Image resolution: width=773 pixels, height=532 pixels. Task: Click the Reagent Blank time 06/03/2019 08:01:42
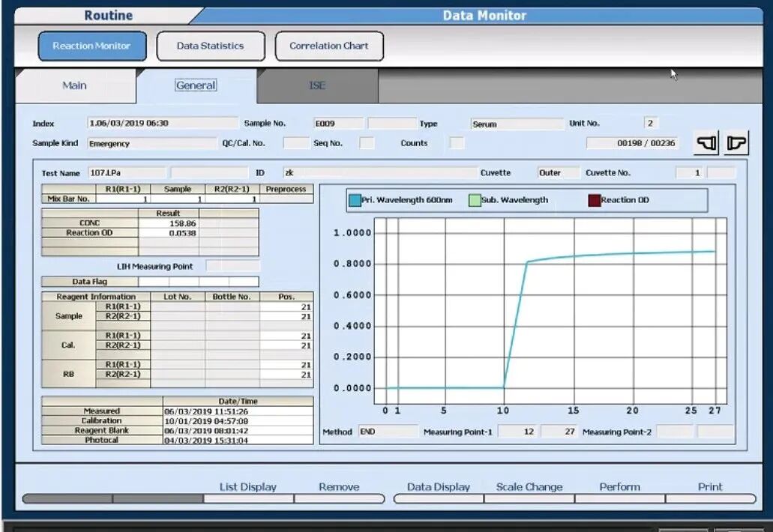point(238,431)
